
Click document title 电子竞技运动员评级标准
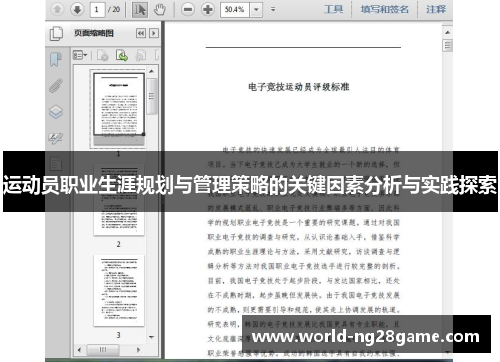point(299,87)
